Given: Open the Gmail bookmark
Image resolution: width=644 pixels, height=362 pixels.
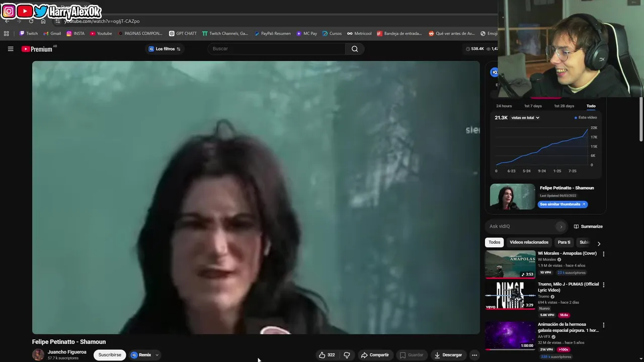Looking at the screenshot, I should pyautogui.click(x=52, y=34).
